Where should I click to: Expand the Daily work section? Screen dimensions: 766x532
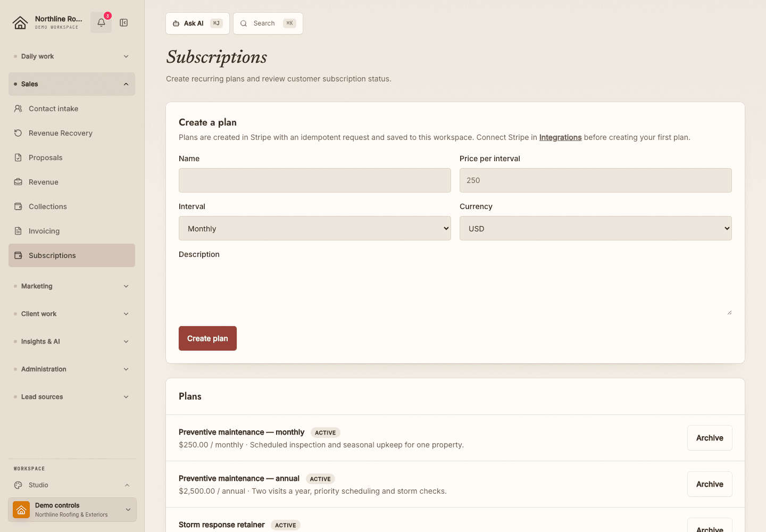72,56
